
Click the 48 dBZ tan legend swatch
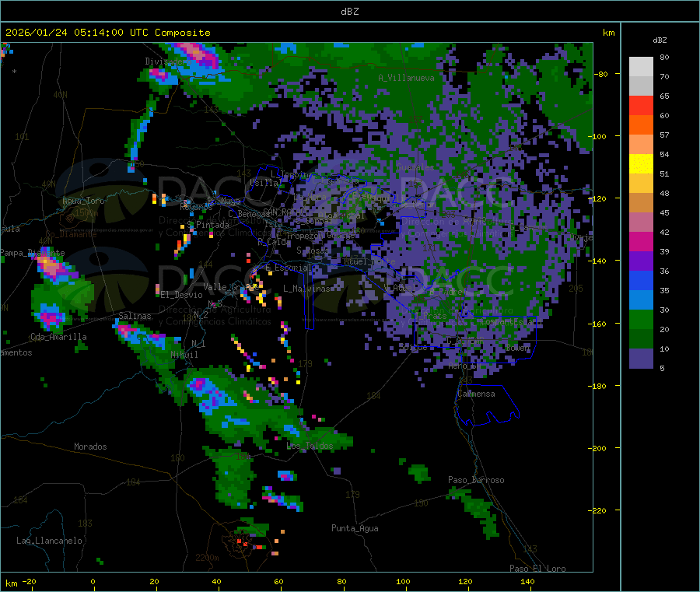[641, 203]
